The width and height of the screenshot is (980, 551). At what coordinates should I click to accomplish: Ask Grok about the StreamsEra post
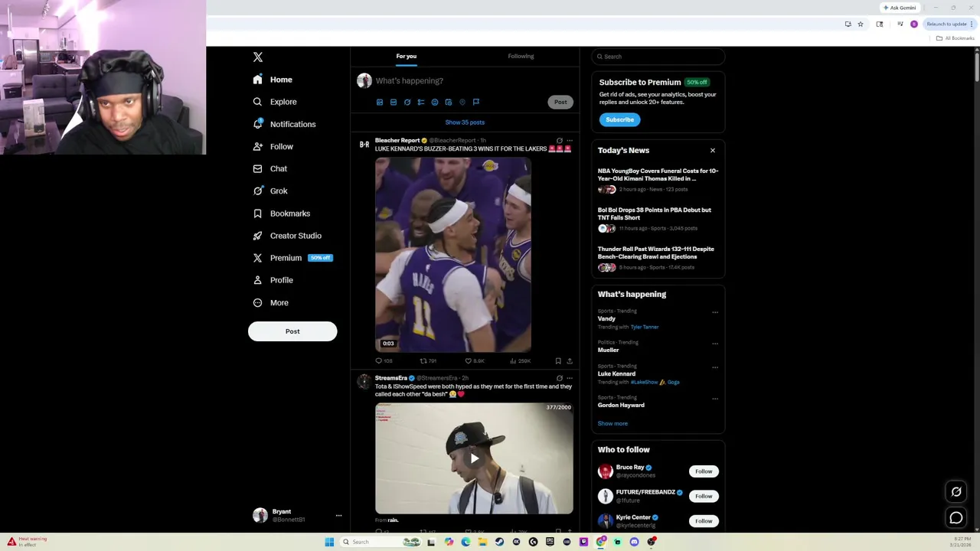559,378
